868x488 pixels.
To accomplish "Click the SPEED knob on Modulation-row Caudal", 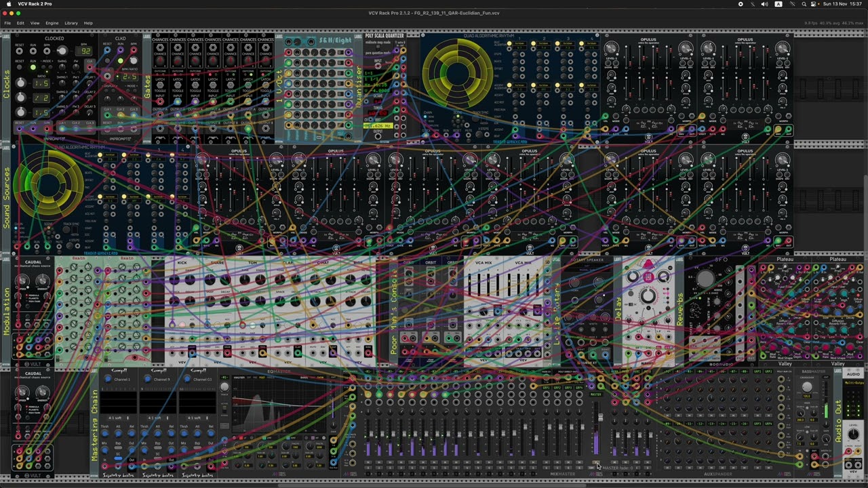I will pos(22,280).
